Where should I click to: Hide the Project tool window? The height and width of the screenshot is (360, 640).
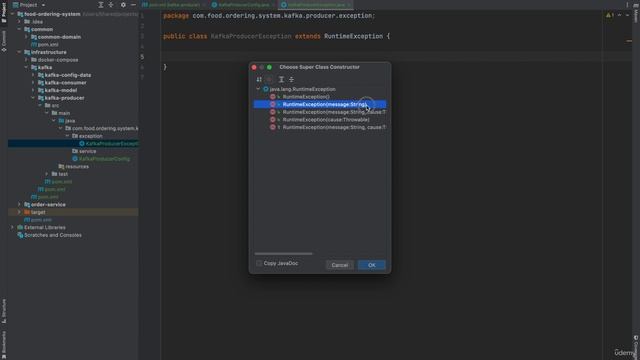[133, 5]
